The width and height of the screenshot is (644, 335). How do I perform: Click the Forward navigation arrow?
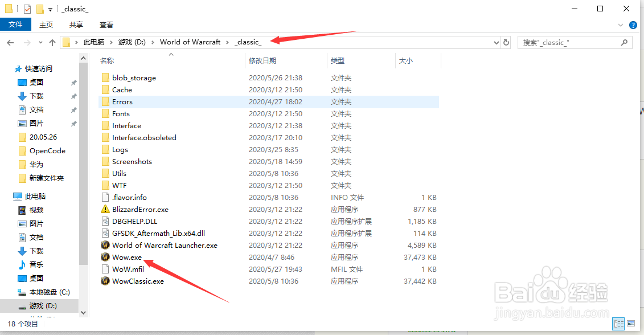coord(27,42)
